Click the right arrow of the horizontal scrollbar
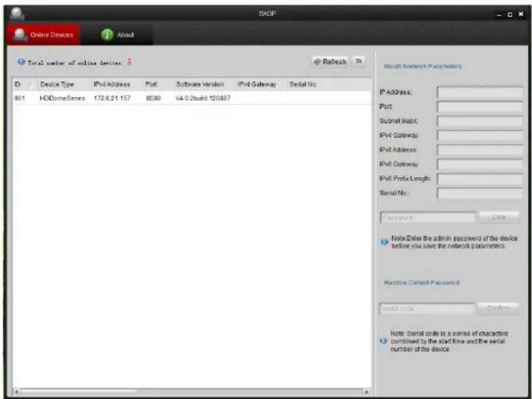This screenshot has width=532, height=399. point(367,391)
